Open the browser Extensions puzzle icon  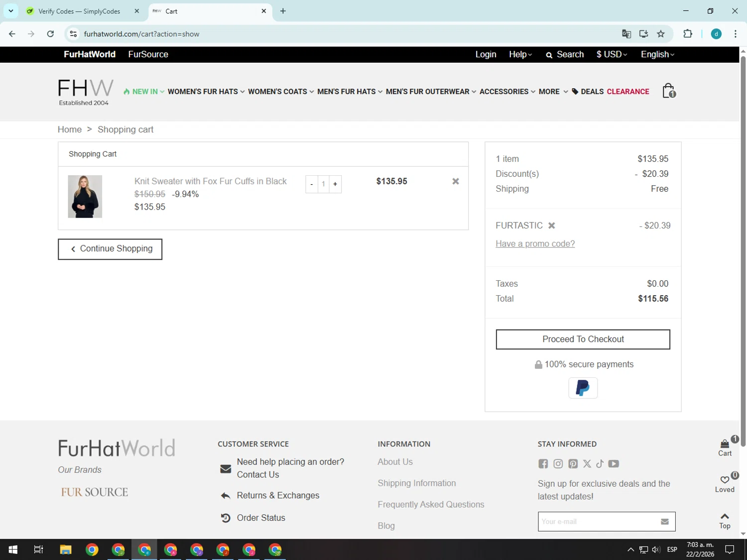(688, 34)
